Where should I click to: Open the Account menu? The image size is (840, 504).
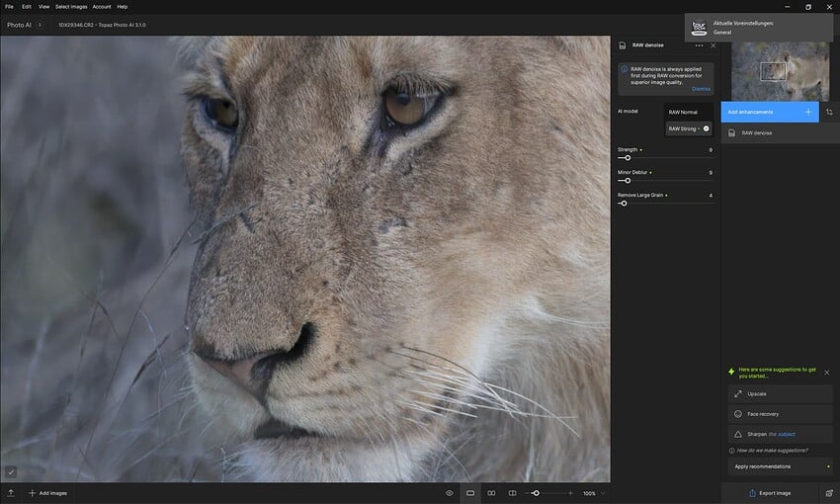click(102, 7)
